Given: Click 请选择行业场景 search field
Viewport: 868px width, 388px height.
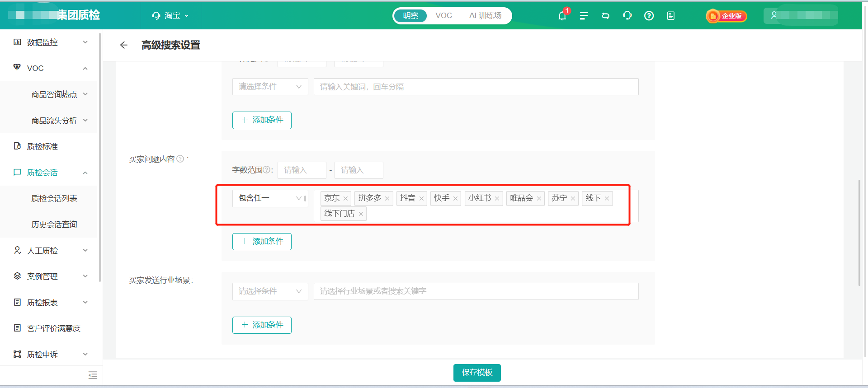Looking at the screenshot, I should pos(476,291).
